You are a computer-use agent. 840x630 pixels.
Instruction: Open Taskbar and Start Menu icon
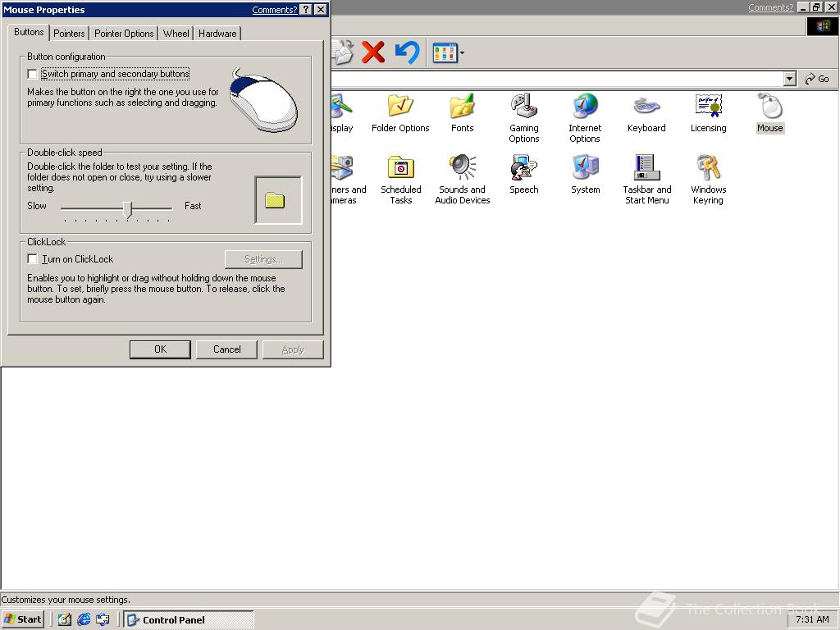pos(646,180)
